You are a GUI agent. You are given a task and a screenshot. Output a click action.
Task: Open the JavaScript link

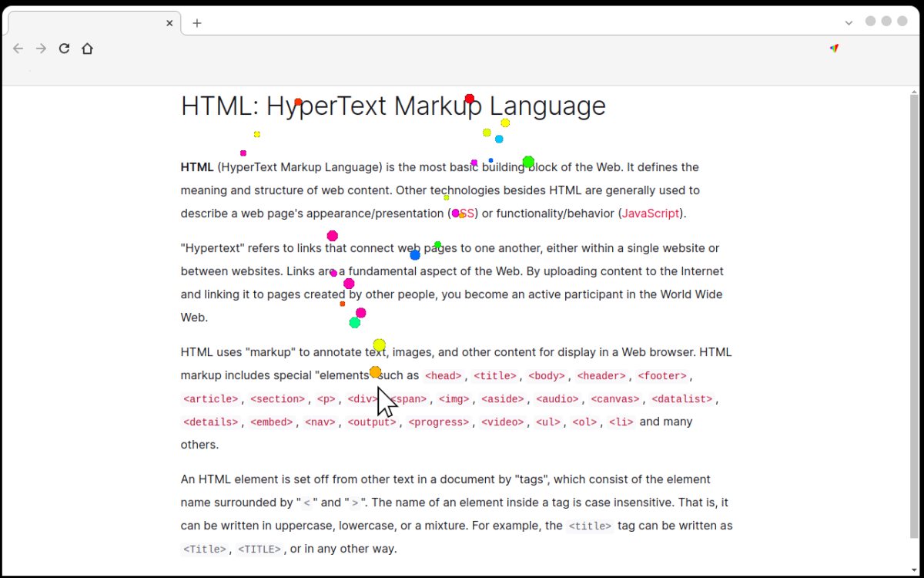click(651, 213)
